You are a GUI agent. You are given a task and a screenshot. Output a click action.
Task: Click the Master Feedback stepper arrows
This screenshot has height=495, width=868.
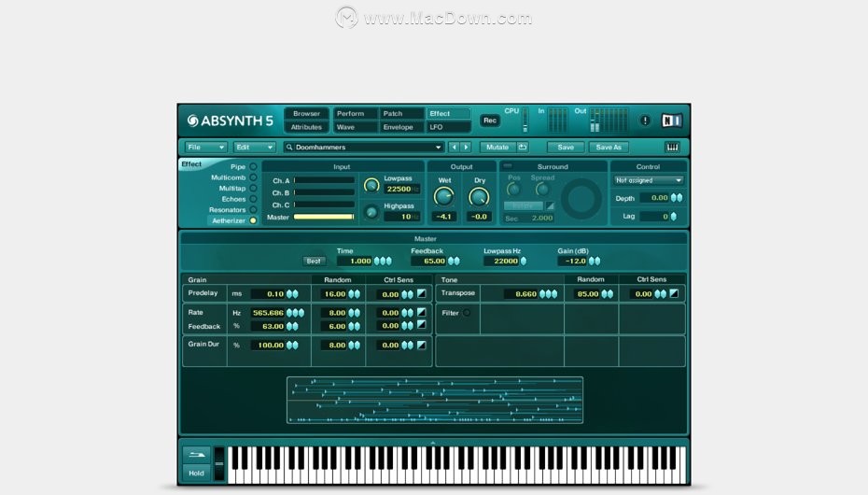(x=454, y=261)
